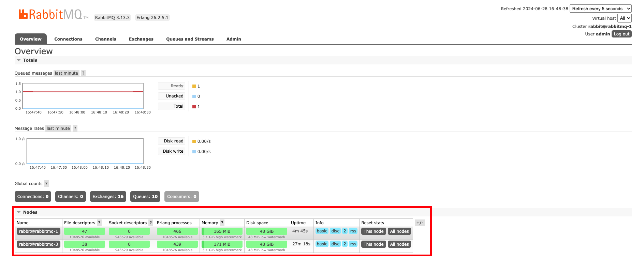Click the rss tag for rabbitmq-1
The width and height of the screenshot is (644, 259).
353,231
